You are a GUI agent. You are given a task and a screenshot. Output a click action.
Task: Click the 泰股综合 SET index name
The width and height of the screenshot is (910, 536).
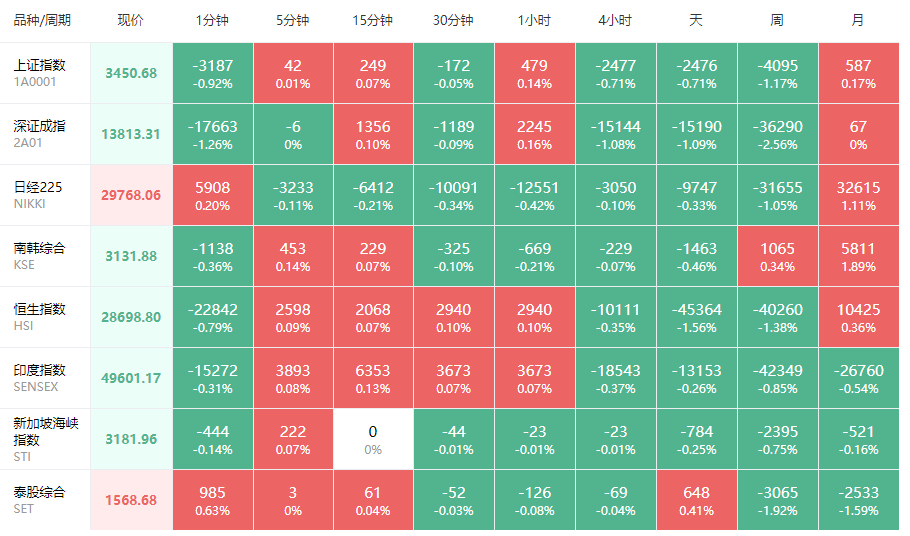pyautogui.click(x=40, y=500)
